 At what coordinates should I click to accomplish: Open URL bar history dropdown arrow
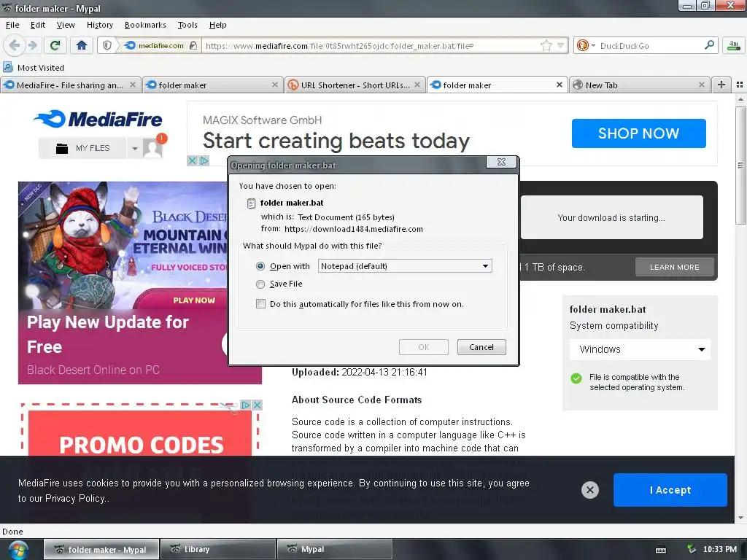pos(561,45)
